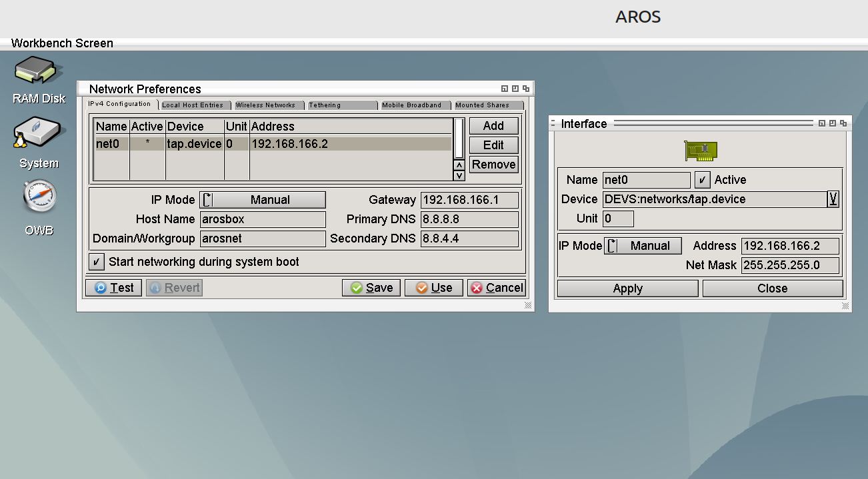Toggle Start networking during system boot

pyautogui.click(x=97, y=262)
